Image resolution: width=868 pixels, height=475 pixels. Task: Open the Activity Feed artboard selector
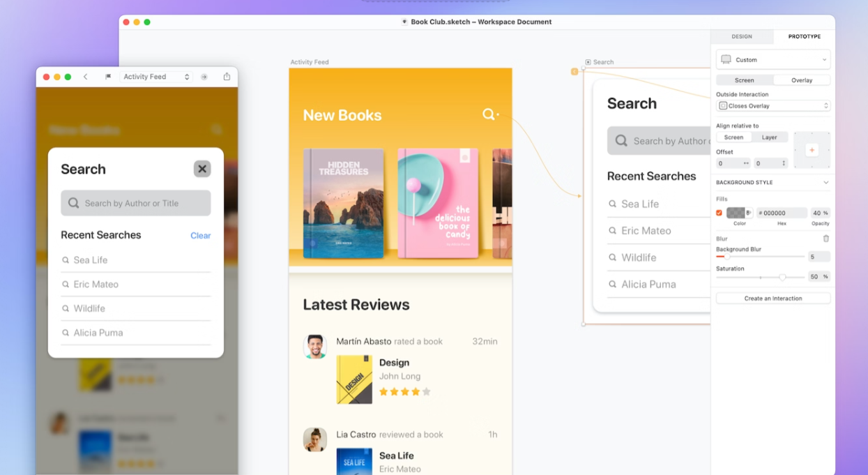[x=157, y=77]
